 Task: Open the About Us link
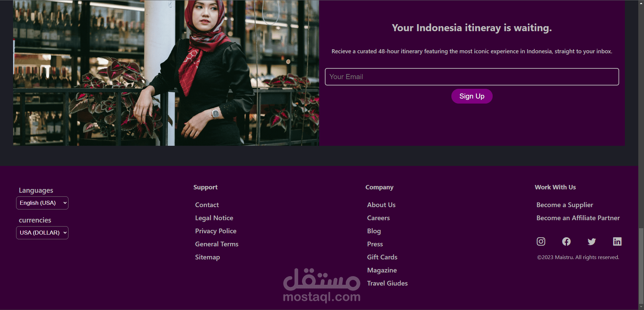(x=381, y=205)
